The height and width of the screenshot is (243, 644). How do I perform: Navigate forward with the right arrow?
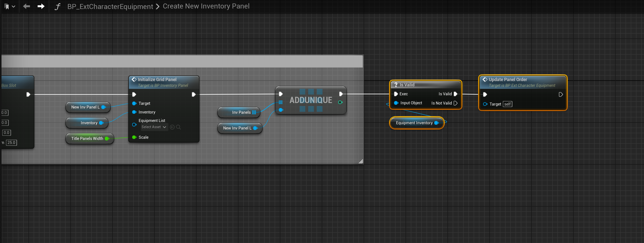coord(41,6)
